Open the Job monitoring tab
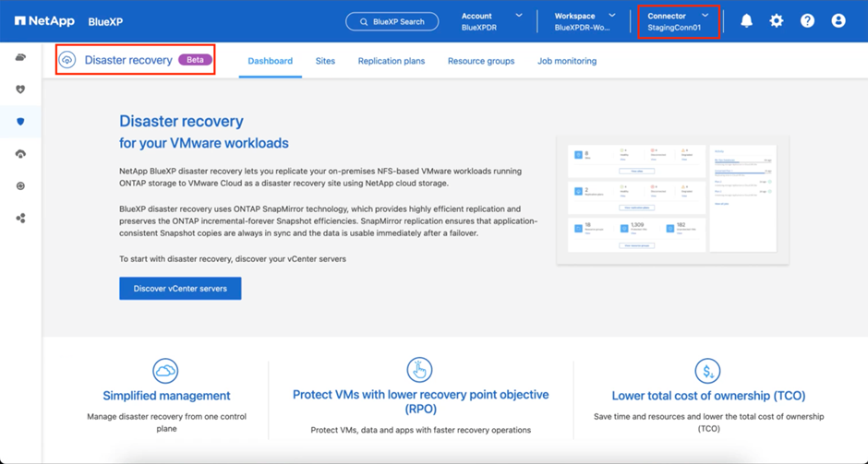 [567, 61]
